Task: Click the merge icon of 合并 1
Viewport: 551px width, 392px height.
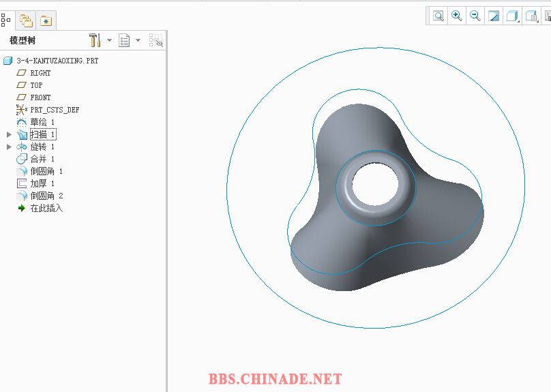Action: tap(21, 159)
